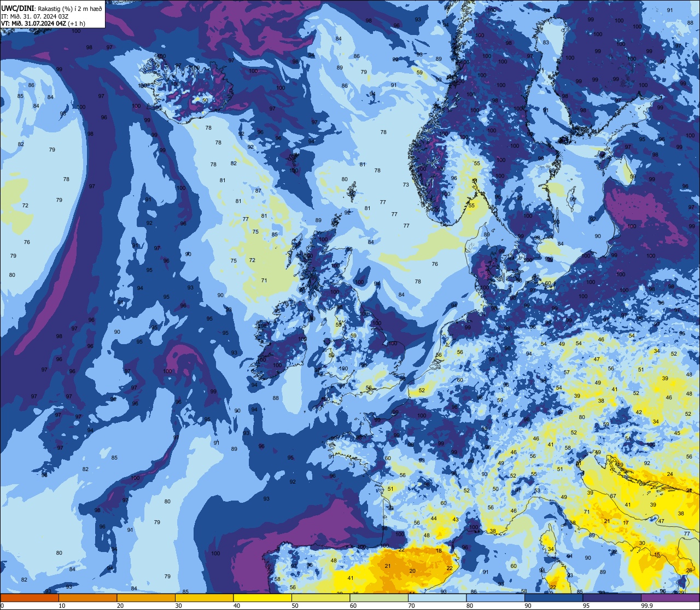The width and height of the screenshot is (700, 610).
Task: Click the '99.9' legend scale label
Action: point(647,606)
